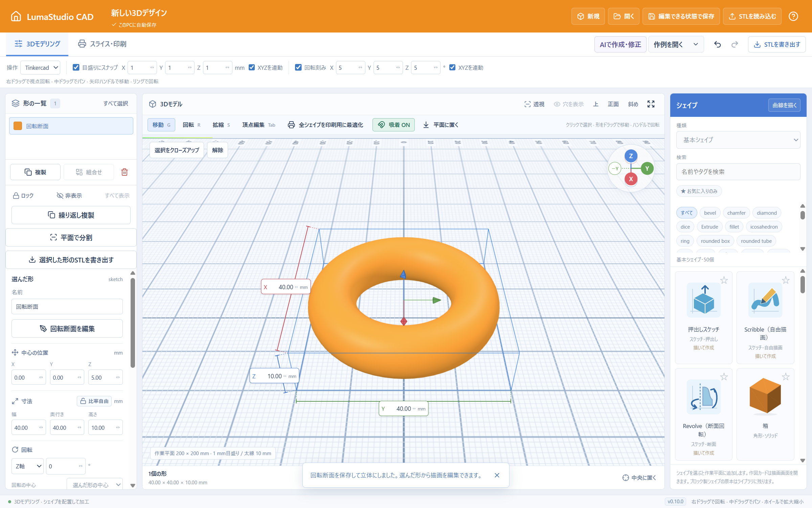This screenshot has width=812, height=508.
Task: Click the blue Z axis gizmo ball
Action: [x=631, y=156]
